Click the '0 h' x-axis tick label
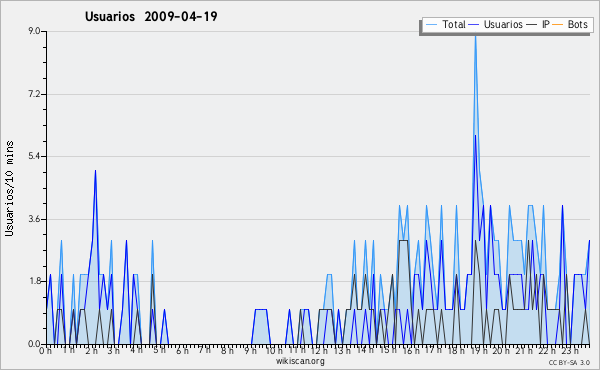This screenshot has width=600, height=370. [x=45, y=350]
